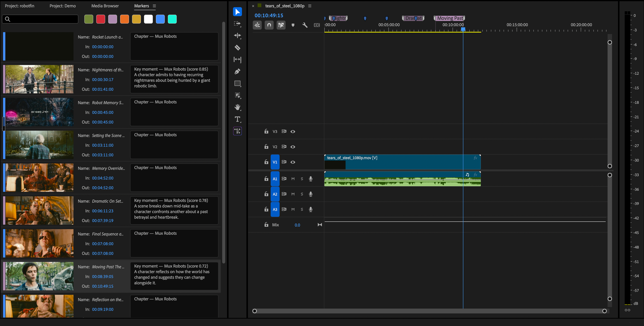Open the captions CC track options
Viewport: 644px width, 326px height.
click(x=317, y=25)
